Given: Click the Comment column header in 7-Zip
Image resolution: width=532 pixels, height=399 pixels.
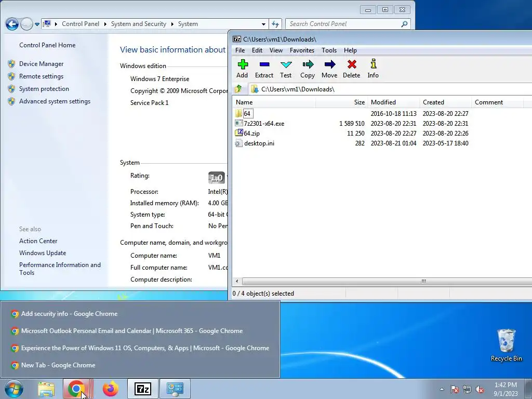Looking at the screenshot, I should coord(497,102).
